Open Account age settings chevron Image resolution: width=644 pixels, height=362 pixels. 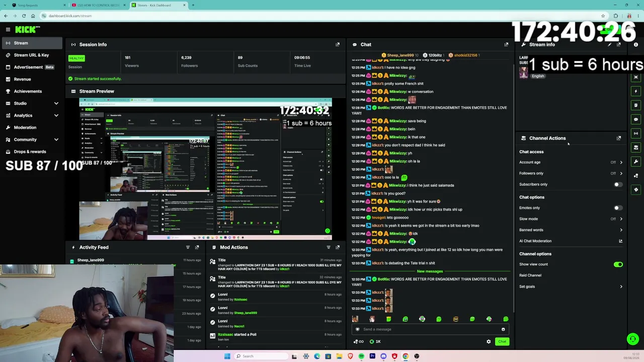click(x=621, y=162)
